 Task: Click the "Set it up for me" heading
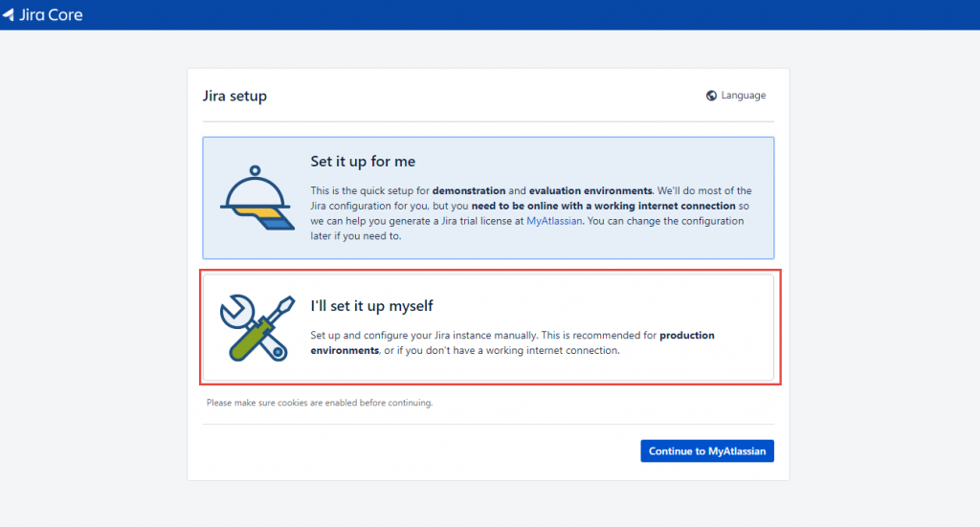[363, 162]
